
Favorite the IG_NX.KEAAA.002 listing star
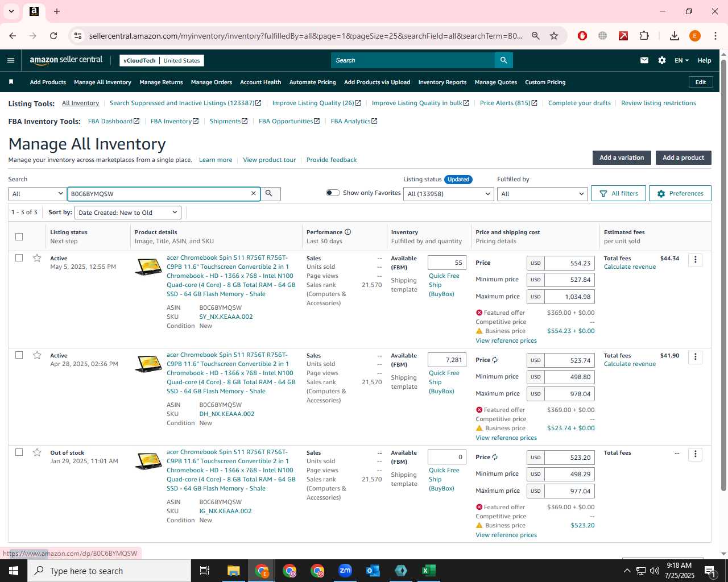coord(37,452)
